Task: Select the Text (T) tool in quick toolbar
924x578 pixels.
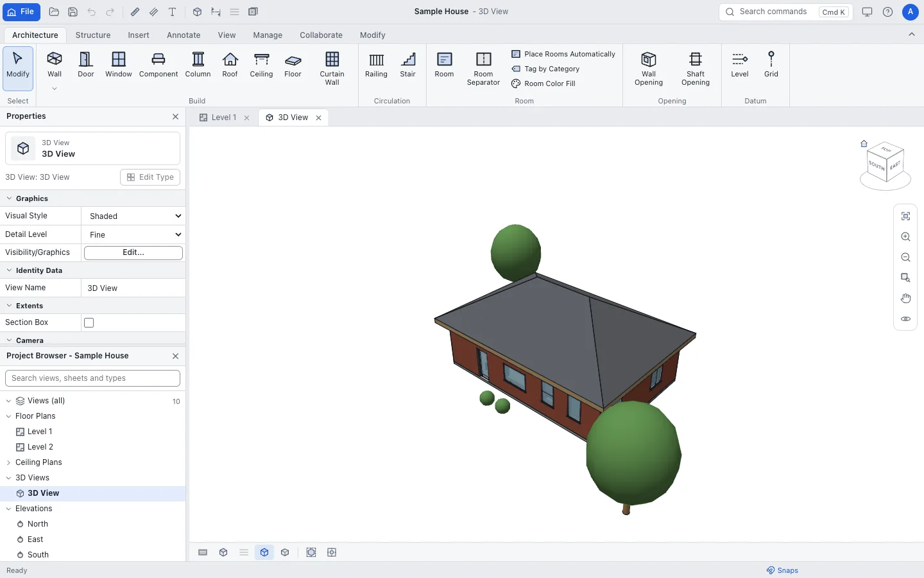Action: [x=172, y=12]
